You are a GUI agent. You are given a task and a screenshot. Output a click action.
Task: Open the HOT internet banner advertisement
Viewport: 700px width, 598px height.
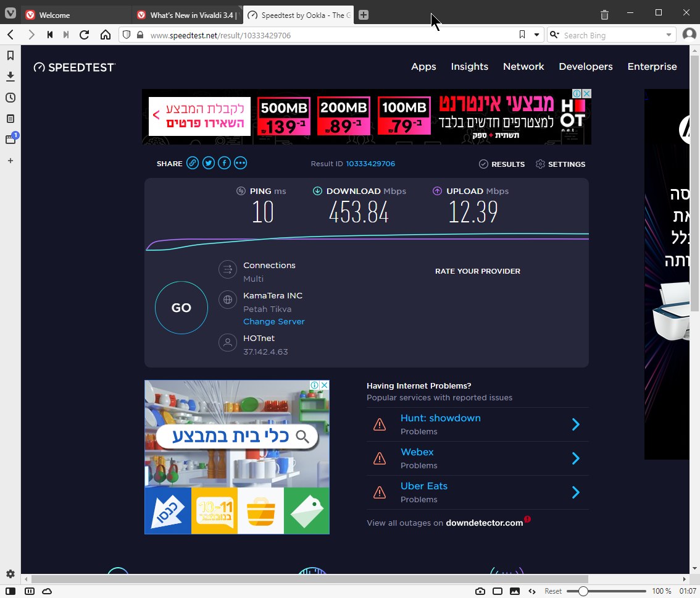[367, 117]
